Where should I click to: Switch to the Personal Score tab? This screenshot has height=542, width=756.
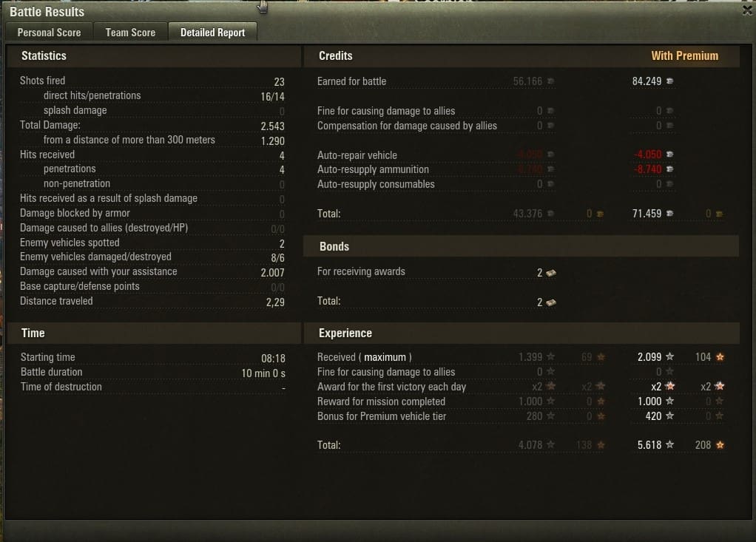49,33
